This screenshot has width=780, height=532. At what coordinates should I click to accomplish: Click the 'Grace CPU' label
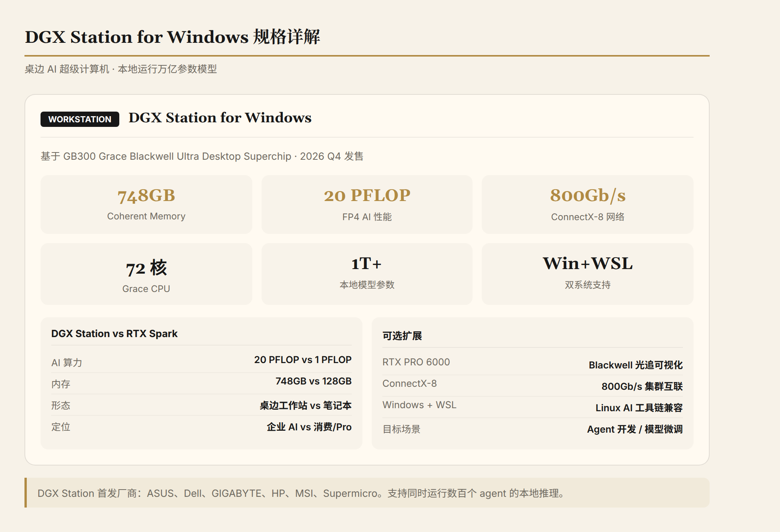pos(146,289)
